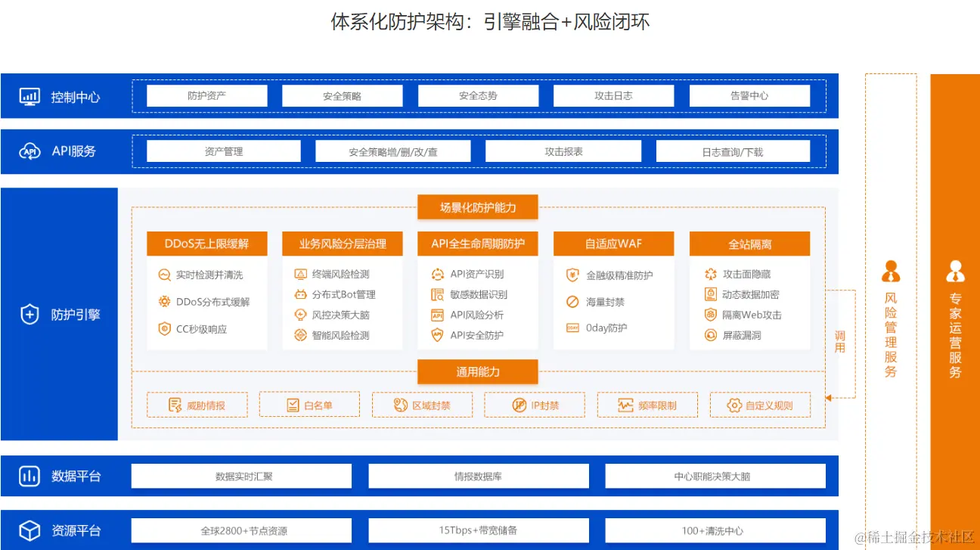Click the 100+清洗中心 box

[715, 530]
